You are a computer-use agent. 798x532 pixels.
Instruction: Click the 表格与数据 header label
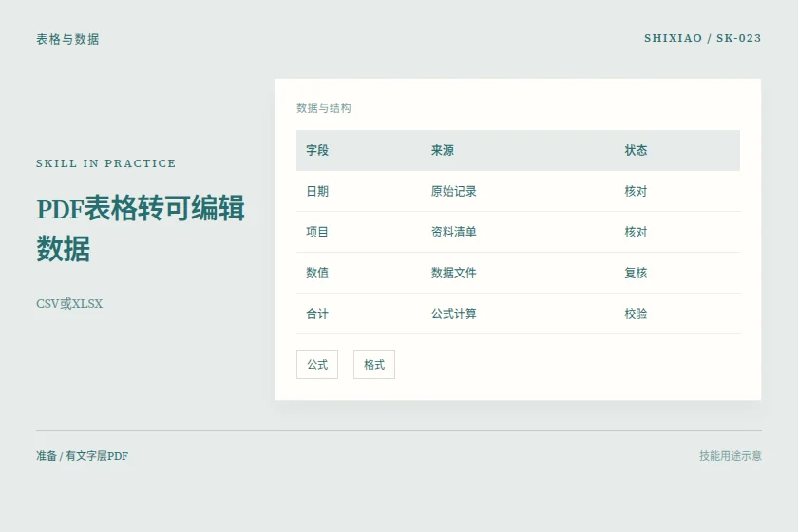67,39
